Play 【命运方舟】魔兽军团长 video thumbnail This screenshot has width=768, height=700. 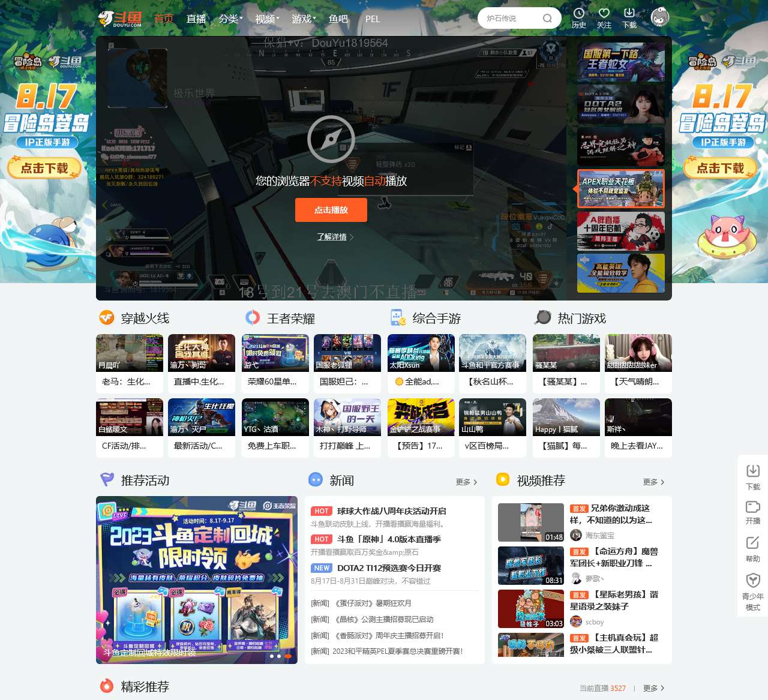coord(531,566)
